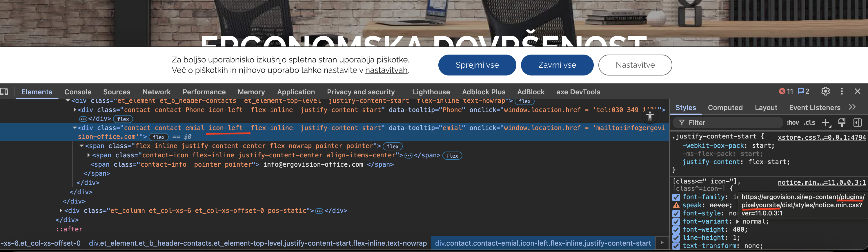The image size is (868, 252).
Task: Select the contact-emial breadcrumb item
Action: tap(543, 243)
